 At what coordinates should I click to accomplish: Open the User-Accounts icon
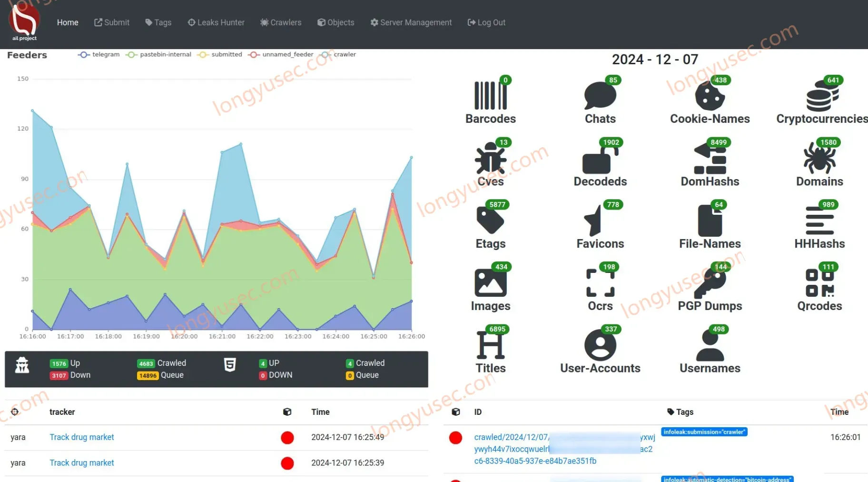pyautogui.click(x=600, y=345)
